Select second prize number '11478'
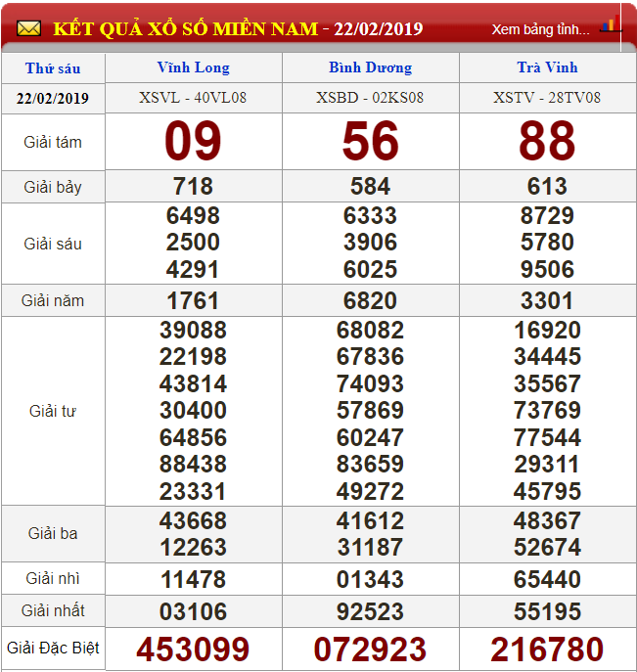The height and width of the screenshot is (672, 637). pos(193,580)
